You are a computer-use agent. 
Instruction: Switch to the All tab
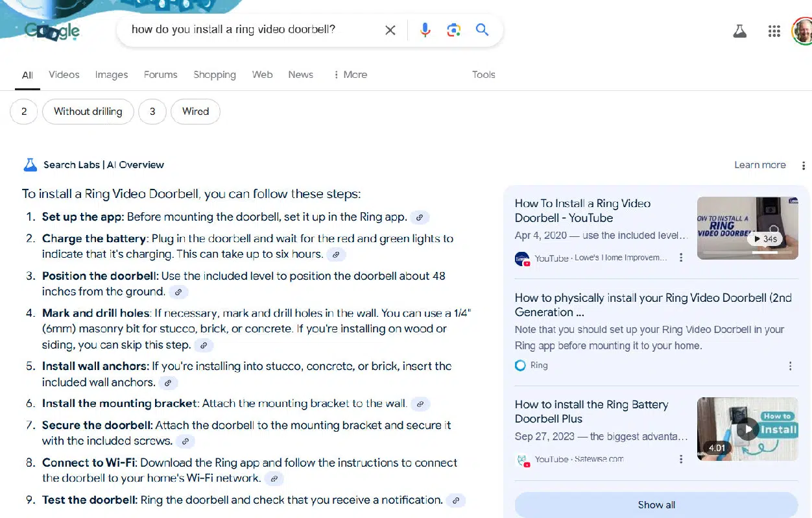tap(27, 75)
